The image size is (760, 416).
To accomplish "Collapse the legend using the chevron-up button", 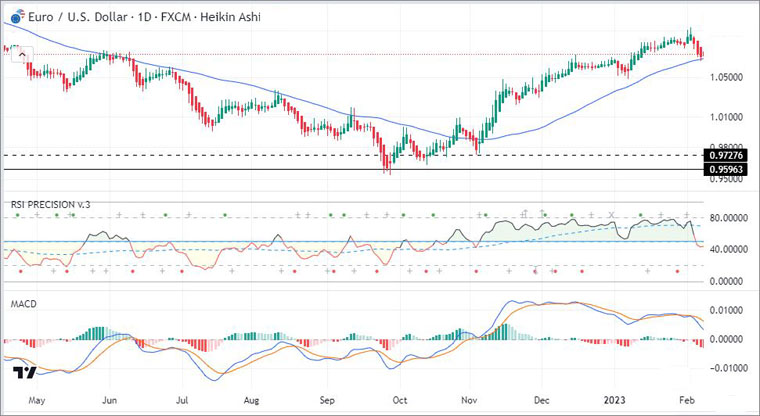I will click(x=22, y=55).
